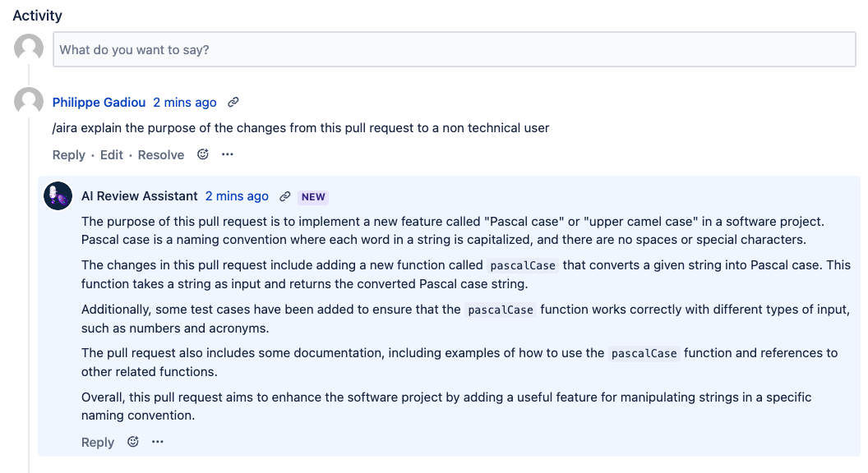The height and width of the screenshot is (473, 868).
Task: Click the timestamp on AI Review Assistant's reply
Action: 237,196
